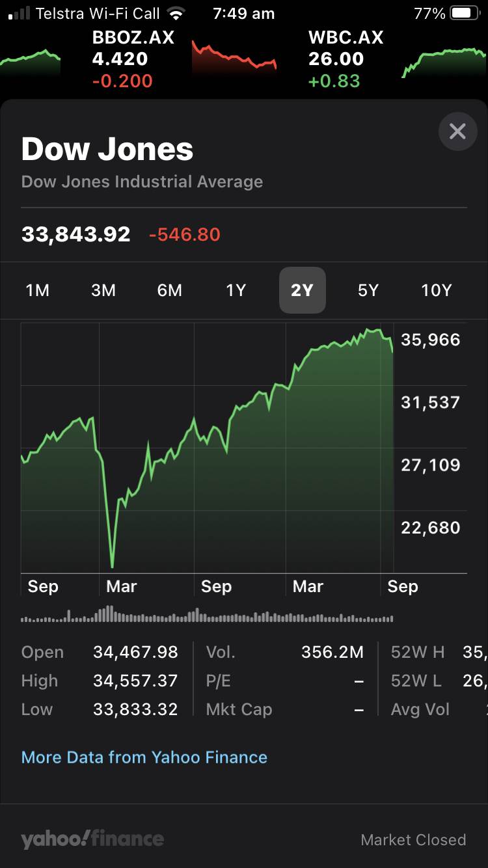Close the Dow Jones detail card
This screenshot has width=488, height=868.
tap(457, 131)
